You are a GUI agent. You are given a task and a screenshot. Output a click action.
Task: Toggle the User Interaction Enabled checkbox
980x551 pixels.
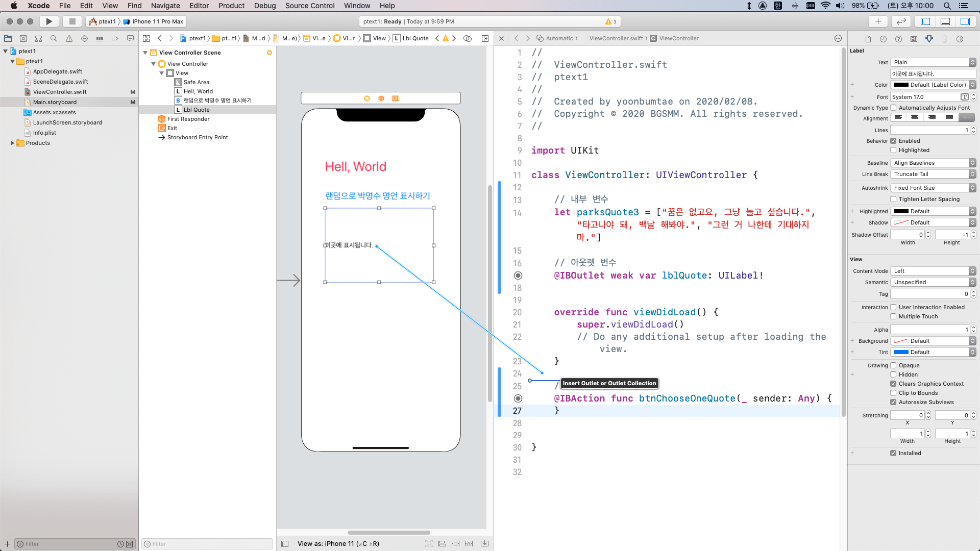tap(893, 307)
